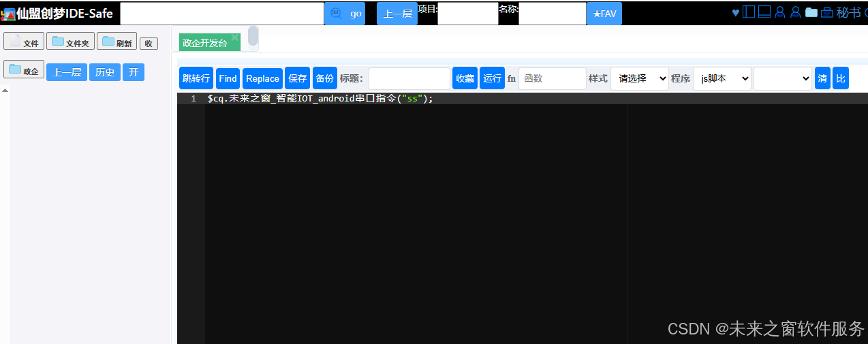Clear editor with 清 button
Viewport: 868px width, 344px height.
coord(822,78)
